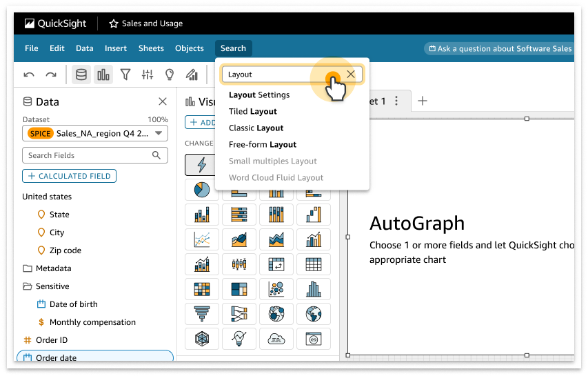The image size is (588, 376).
Task: Select the points-on-map globe visual
Action: (x=276, y=314)
